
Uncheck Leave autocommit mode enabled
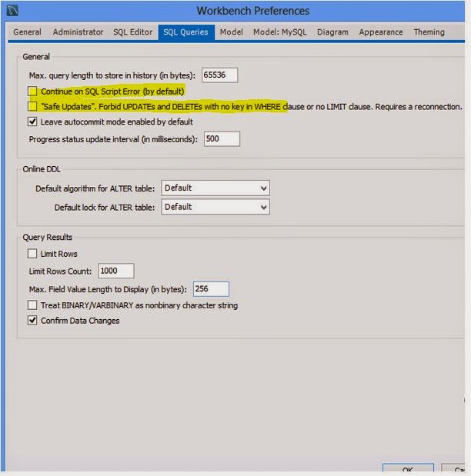[x=32, y=121]
